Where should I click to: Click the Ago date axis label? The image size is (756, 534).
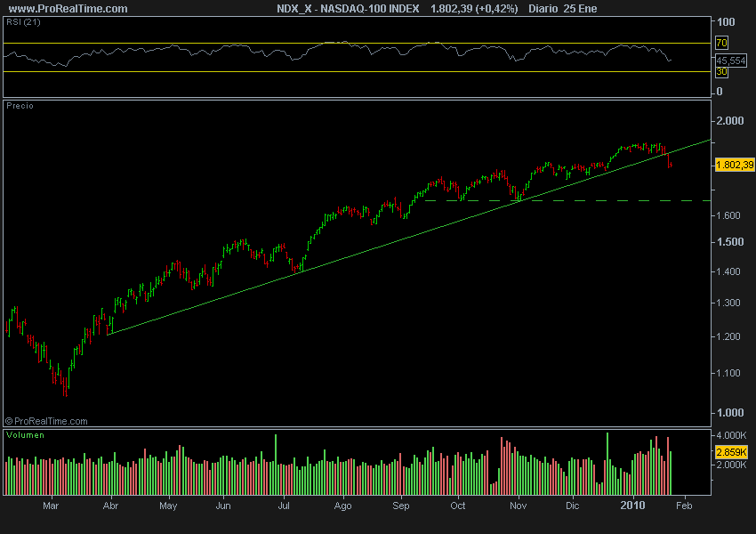[x=342, y=506]
